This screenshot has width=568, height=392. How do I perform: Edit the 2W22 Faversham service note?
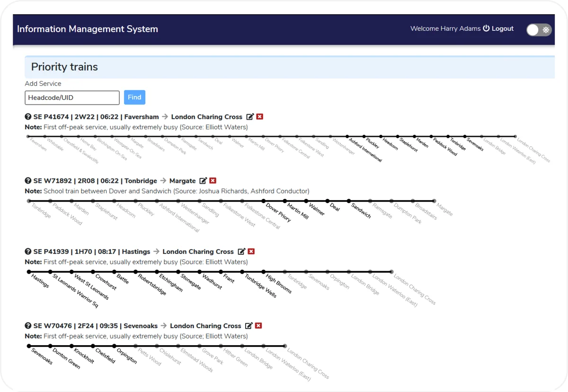click(250, 117)
